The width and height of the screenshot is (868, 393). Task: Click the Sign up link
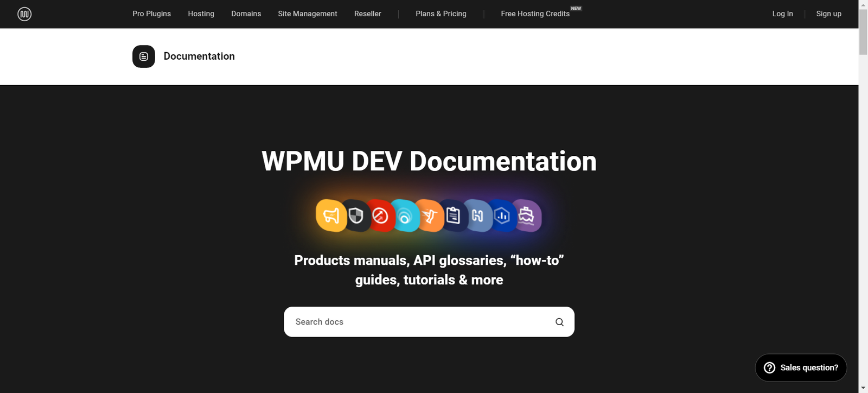point(828,14)
